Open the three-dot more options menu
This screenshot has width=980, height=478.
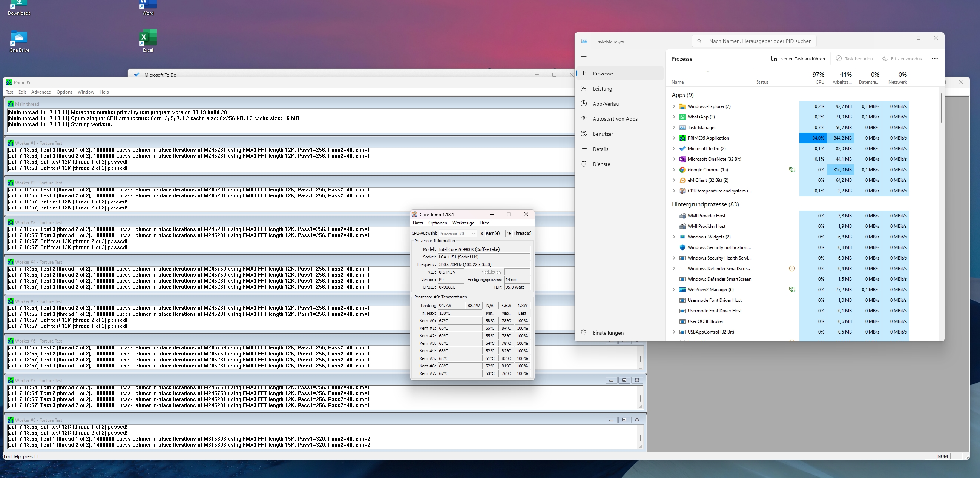(934, 58)
